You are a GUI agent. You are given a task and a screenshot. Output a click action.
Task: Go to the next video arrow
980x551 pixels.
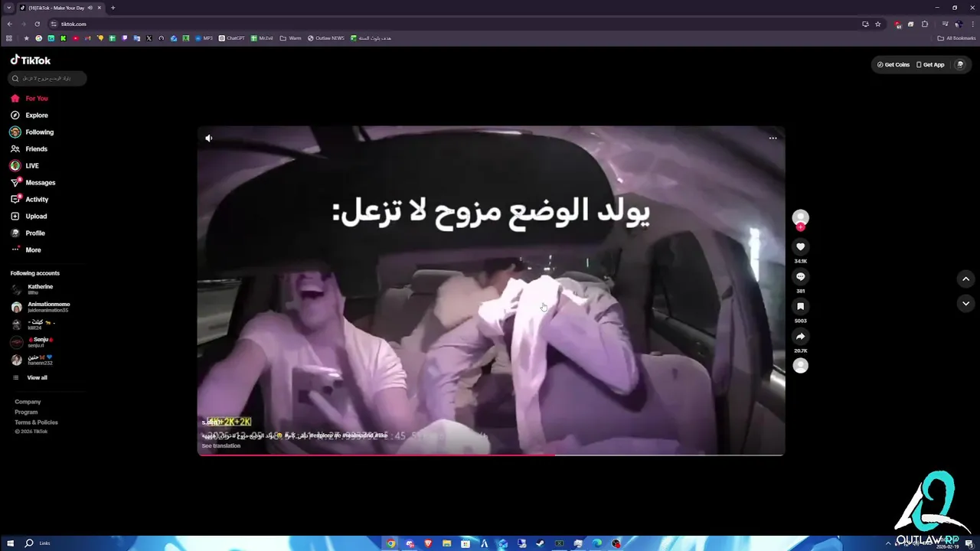[965, 304]
